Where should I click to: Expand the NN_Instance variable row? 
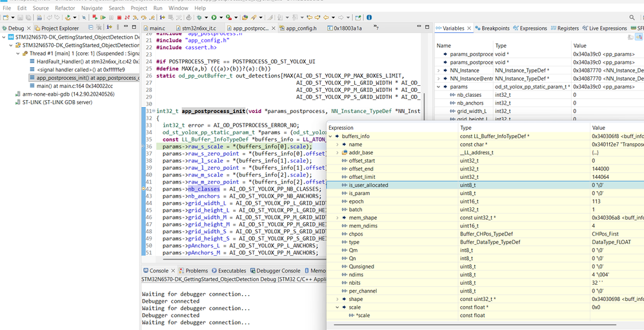439,70
